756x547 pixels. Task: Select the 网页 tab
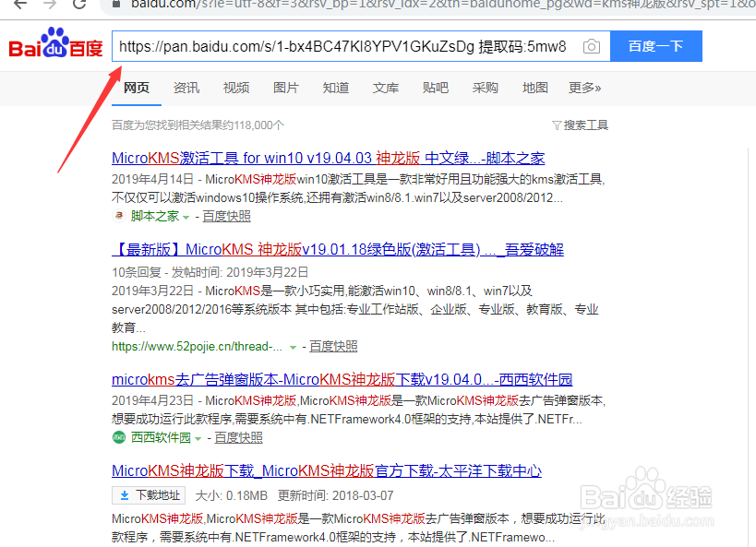(x=137, y=88)
